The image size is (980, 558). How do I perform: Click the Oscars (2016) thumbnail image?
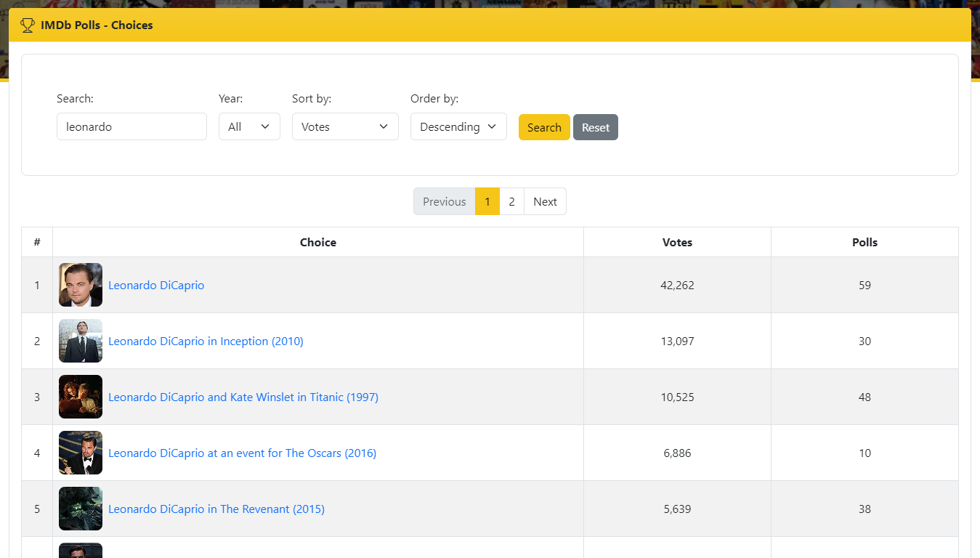81,453
